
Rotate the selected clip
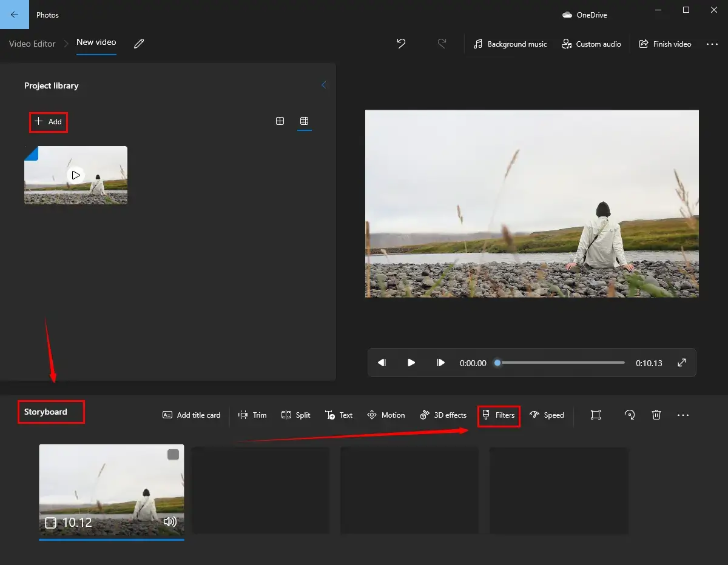tap(630, 415)
